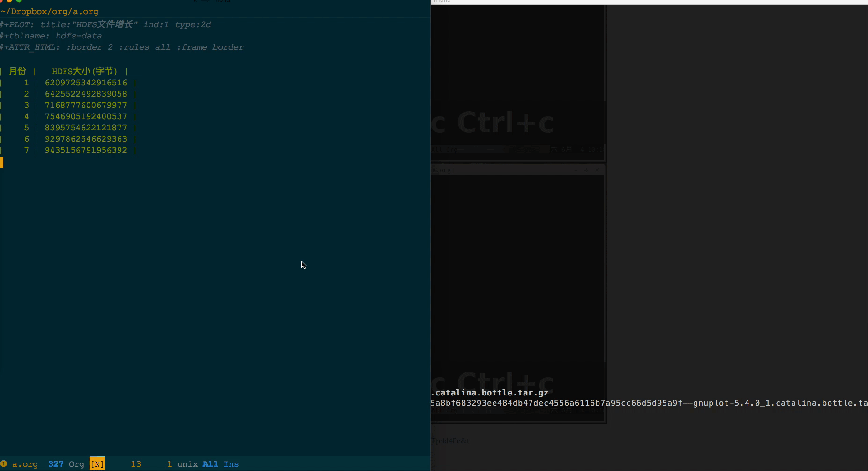The image size is (868, 471).
Task: Click cell value 9435156791956392
Action: pyautogui.click(x=86, y=150)
